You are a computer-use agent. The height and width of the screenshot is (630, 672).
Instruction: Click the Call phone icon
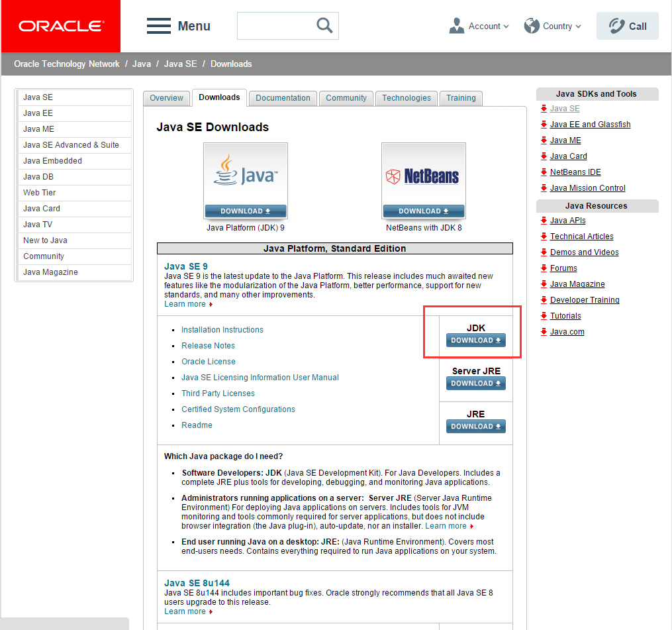coord(616,26)
